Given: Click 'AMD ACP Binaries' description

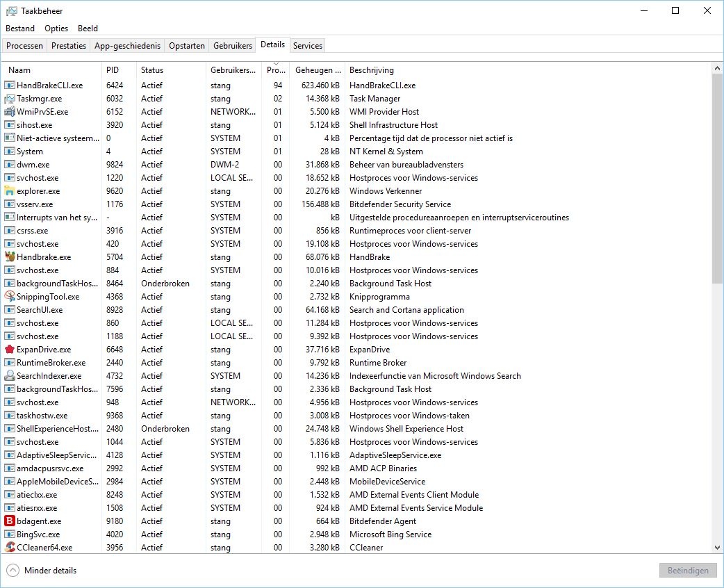Looking at the screenshot, I should pos(383,468).
